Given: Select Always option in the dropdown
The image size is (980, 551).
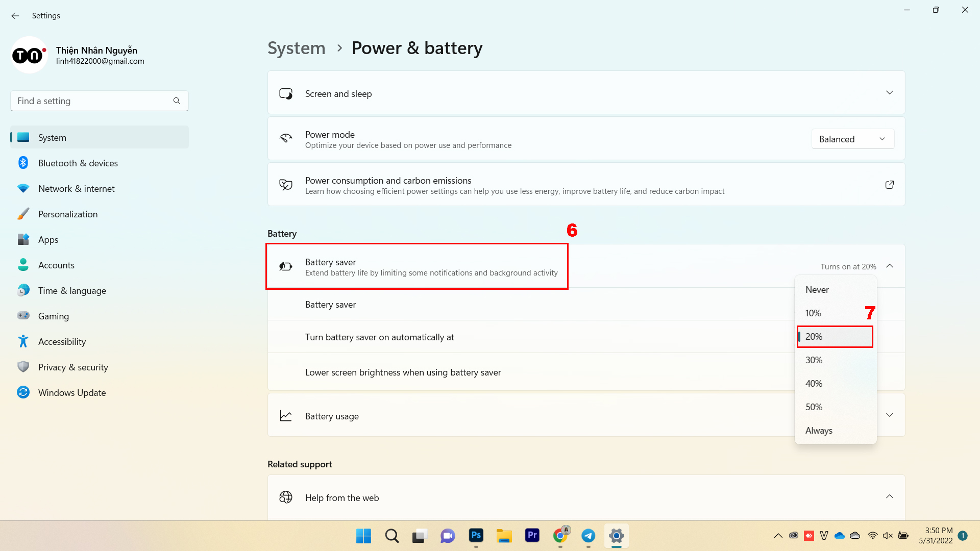Looking at the screenshot, I should point(819,431).
